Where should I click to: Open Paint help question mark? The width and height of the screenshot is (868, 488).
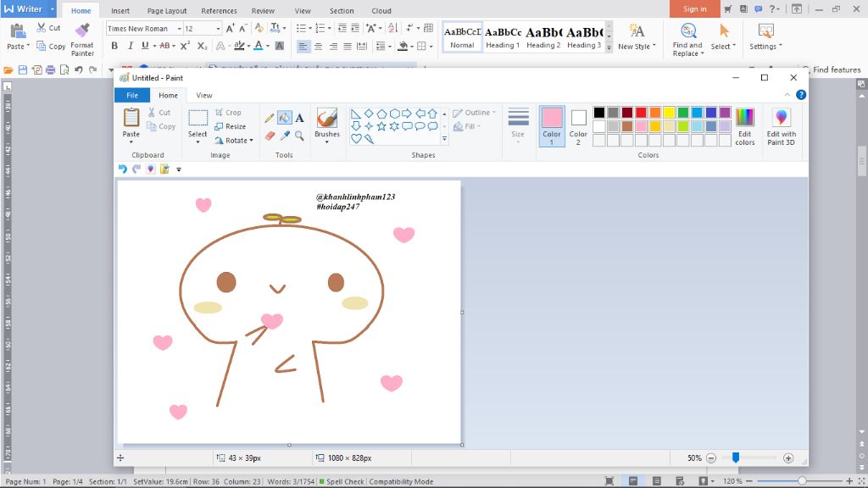[801, 95]
